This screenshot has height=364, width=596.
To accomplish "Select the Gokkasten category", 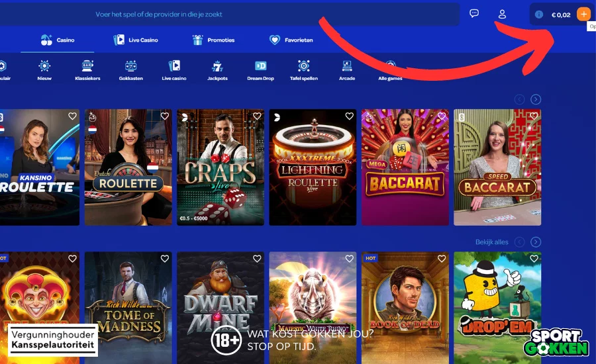I will click(x=130, y=70).
